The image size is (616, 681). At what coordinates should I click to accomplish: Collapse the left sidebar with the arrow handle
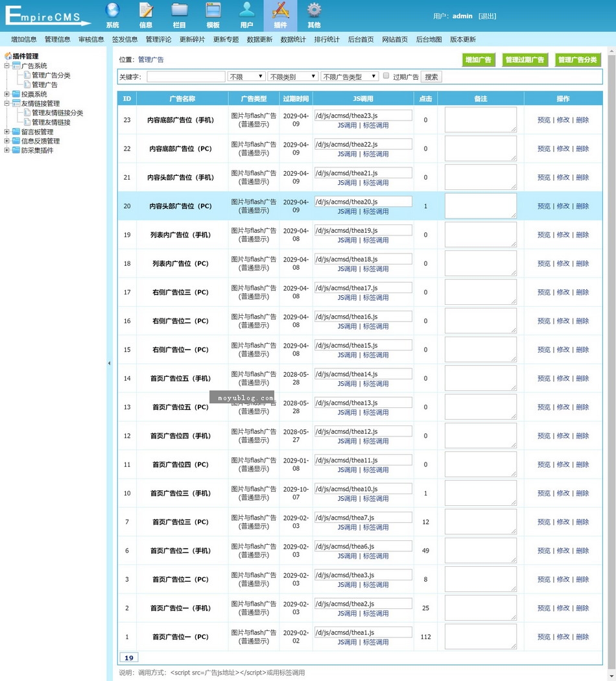coord(109,363)
